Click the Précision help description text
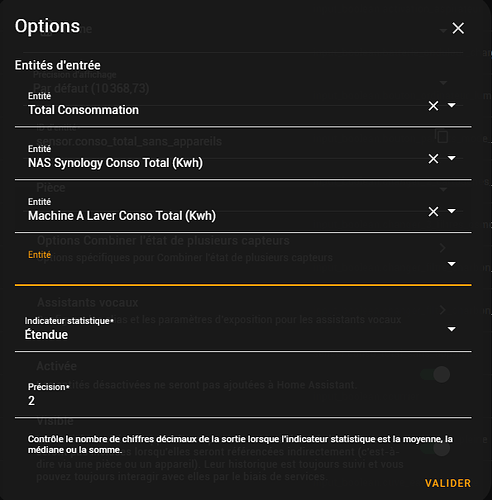 click(240, 444)
